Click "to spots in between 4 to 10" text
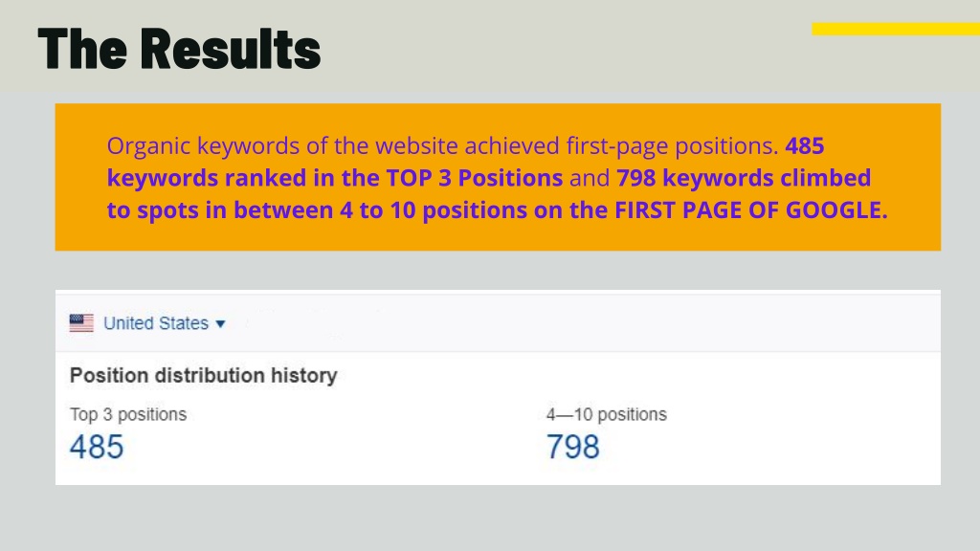Image resolution: width=980 pixels, height=551 pixels. (x=261, y=210)
